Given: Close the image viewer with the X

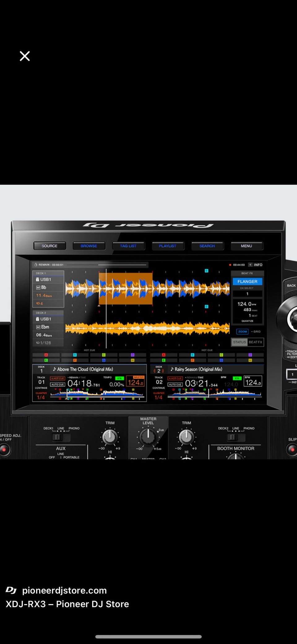Looking at the screenshot, I should click(x=25, y=56).
